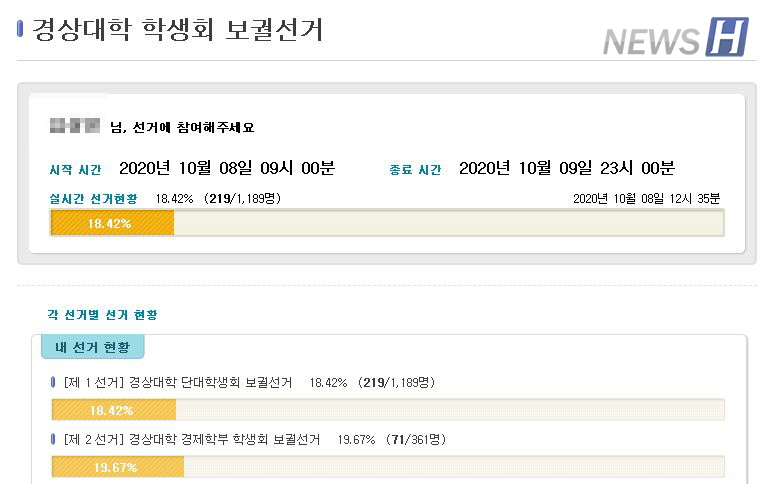Click the NEWS H logo
Viewport: 771px width, 484px height.
pyautogui.click(x=675, y=38)
